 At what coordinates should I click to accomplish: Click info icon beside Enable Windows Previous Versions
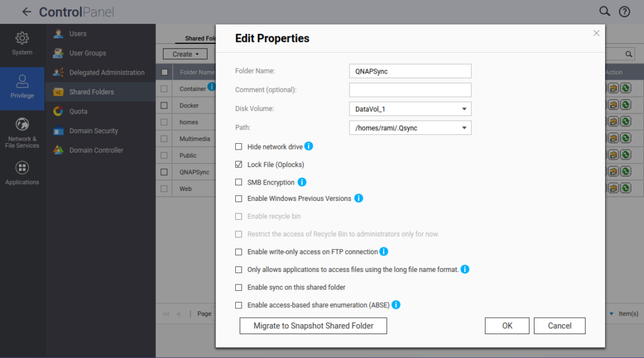[x=358, y=198]
